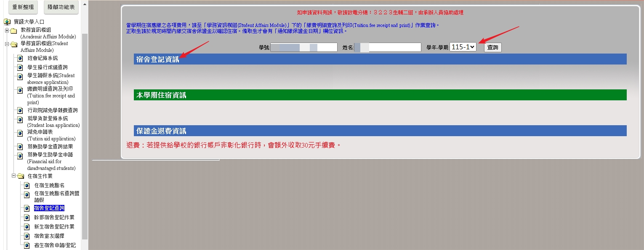
Task: Click the sidebar scroll up arrow
Action: pos(85,5)
